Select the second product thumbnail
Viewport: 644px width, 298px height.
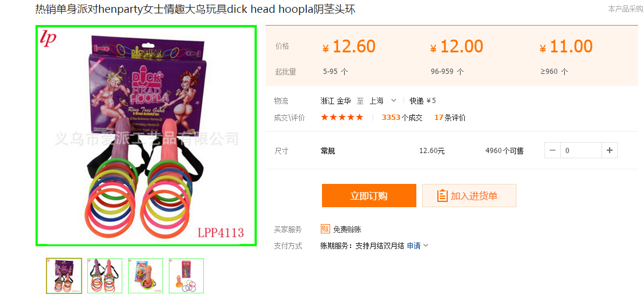(x=105, y=276)
